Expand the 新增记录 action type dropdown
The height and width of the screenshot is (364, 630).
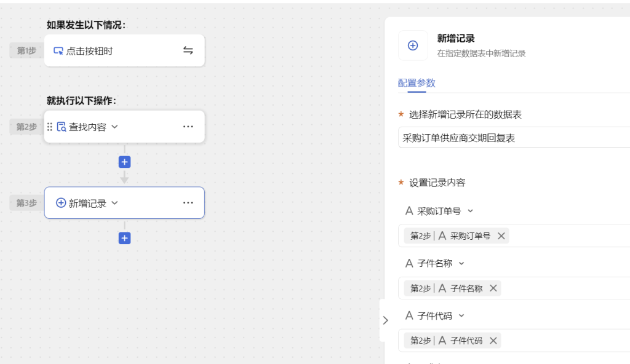click(x=114, y=203)
